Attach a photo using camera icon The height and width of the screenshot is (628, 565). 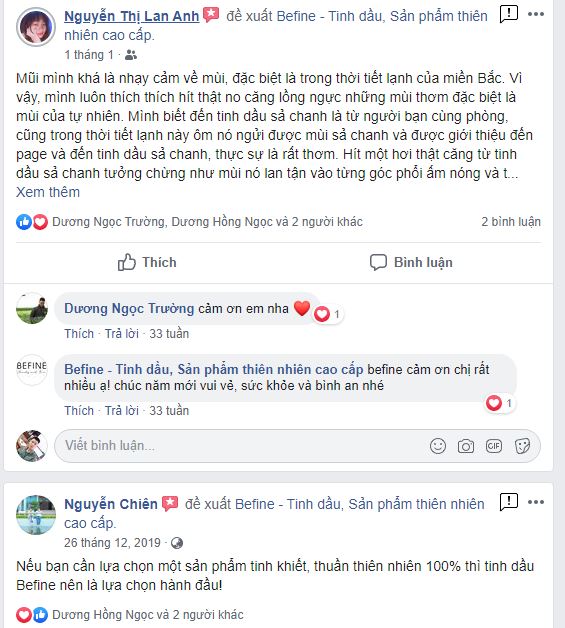tap(466, 446)
